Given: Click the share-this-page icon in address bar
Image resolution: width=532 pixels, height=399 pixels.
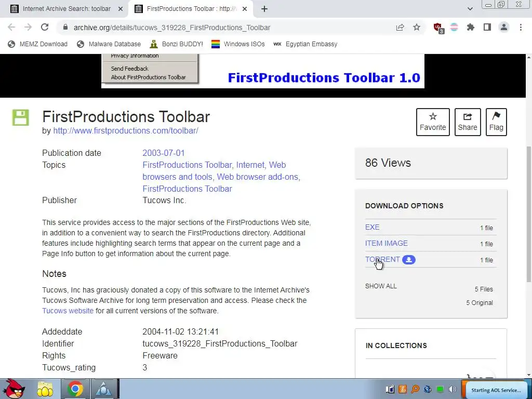Looking at the screenshot, I should coord(400,28).
